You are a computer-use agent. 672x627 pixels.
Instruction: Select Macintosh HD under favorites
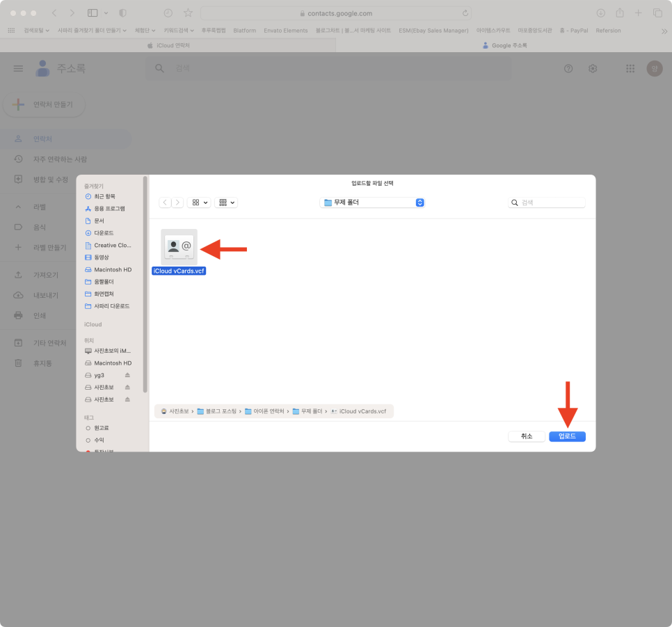click(x=109, y=270)
